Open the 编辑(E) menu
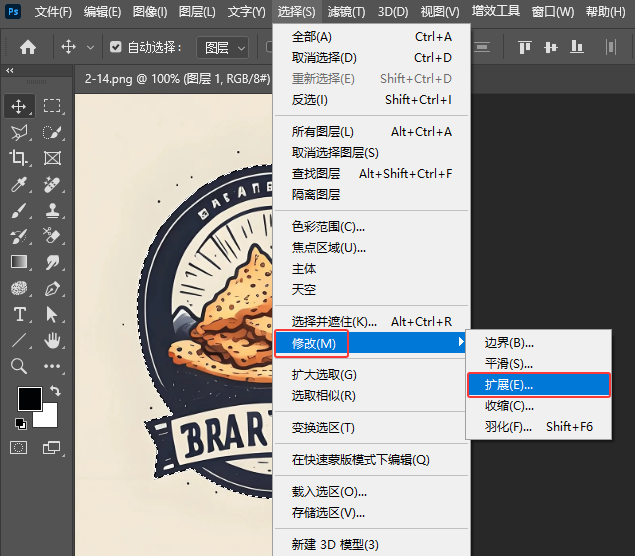 tap(102, 12)
